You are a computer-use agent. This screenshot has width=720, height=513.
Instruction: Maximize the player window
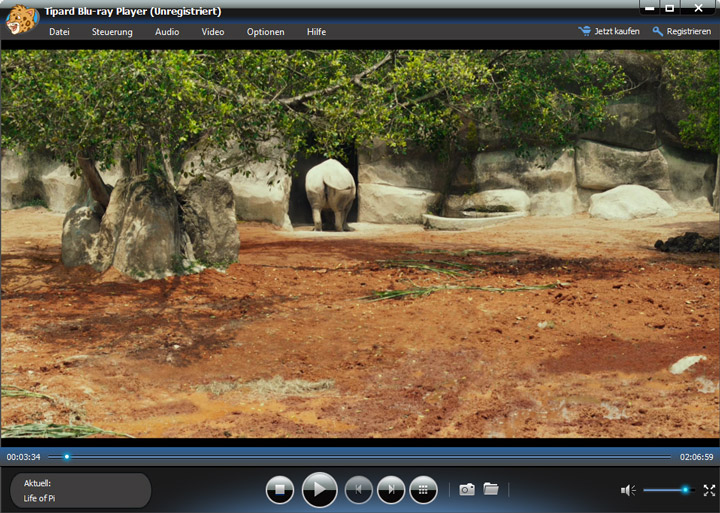click(670, 8)
